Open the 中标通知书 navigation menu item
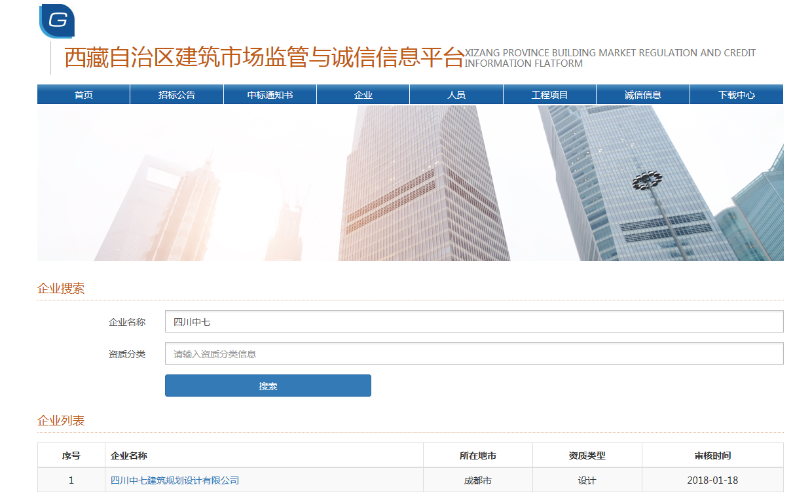Image resolution: width=812 pixels, height=504 pixels. (270, 94)
